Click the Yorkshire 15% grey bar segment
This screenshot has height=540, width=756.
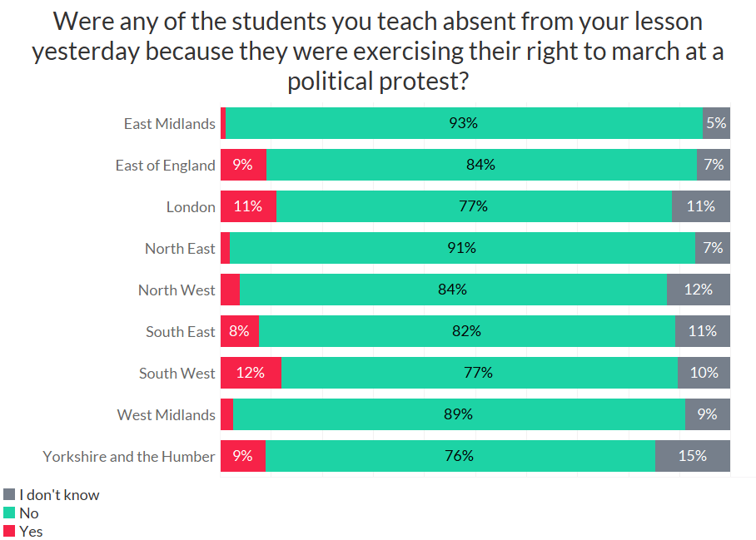693,456
